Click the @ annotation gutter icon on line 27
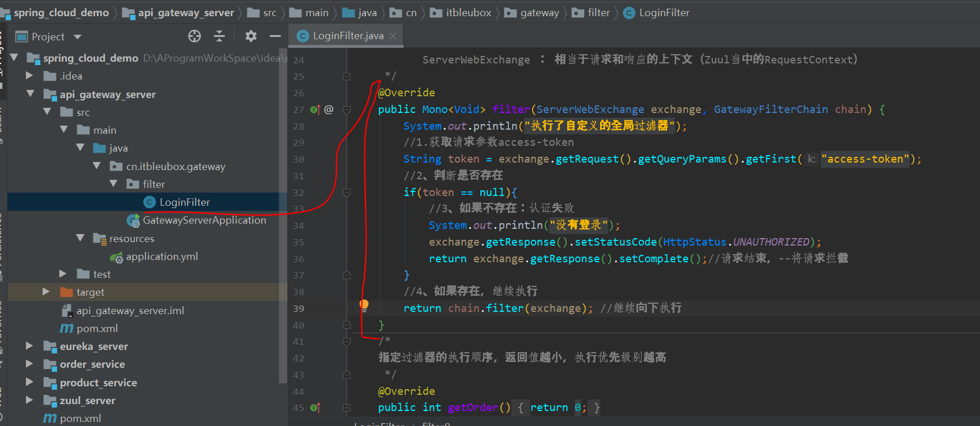 [x=329, y=110]
